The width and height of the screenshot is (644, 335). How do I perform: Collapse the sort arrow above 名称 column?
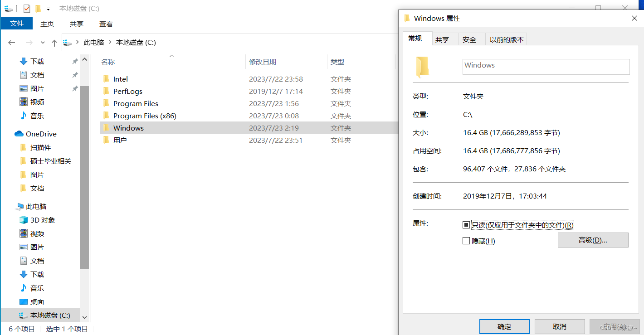(171, 56)
